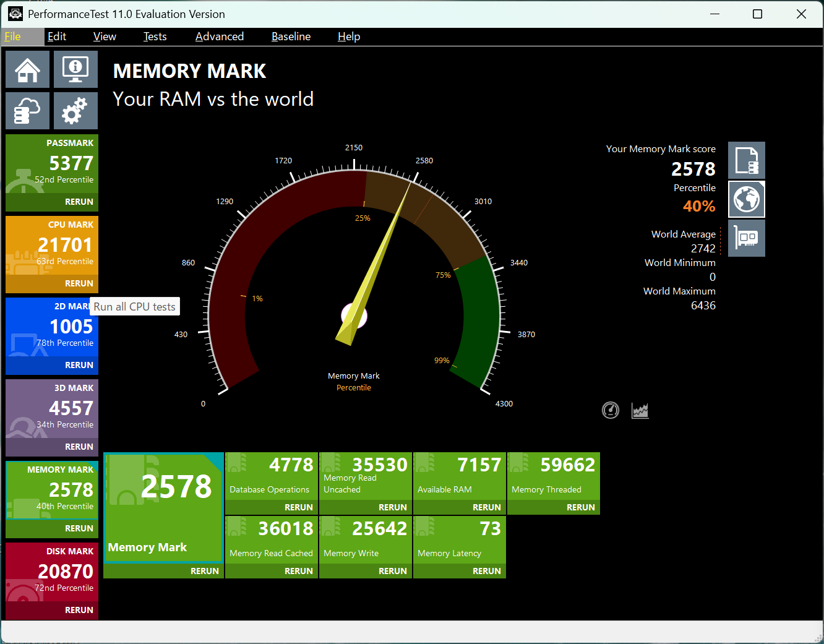Rerun the Database Operations test
The image size is (824, 644).
point(298,507)
